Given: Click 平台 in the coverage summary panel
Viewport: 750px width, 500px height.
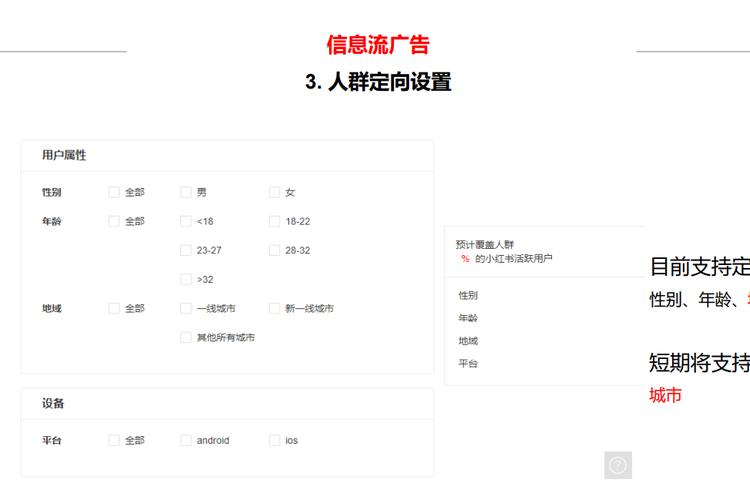Looking at the screenshot, I should [468, 364].
